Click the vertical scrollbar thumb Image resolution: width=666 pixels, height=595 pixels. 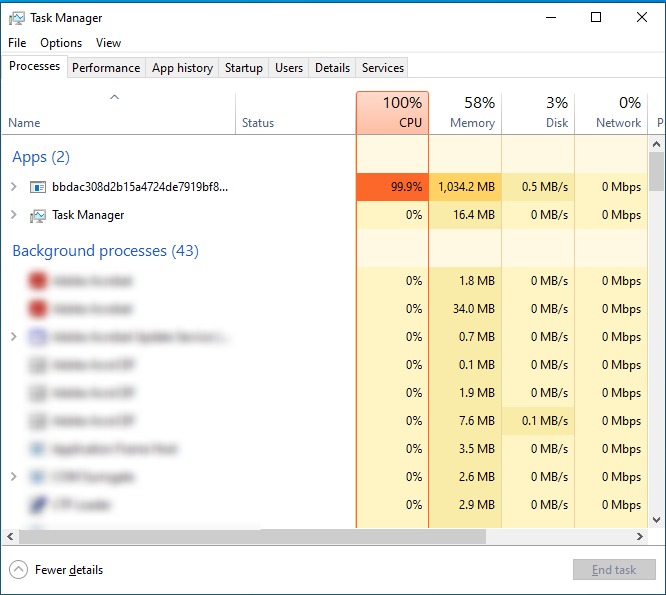click(x=657, y=172)
